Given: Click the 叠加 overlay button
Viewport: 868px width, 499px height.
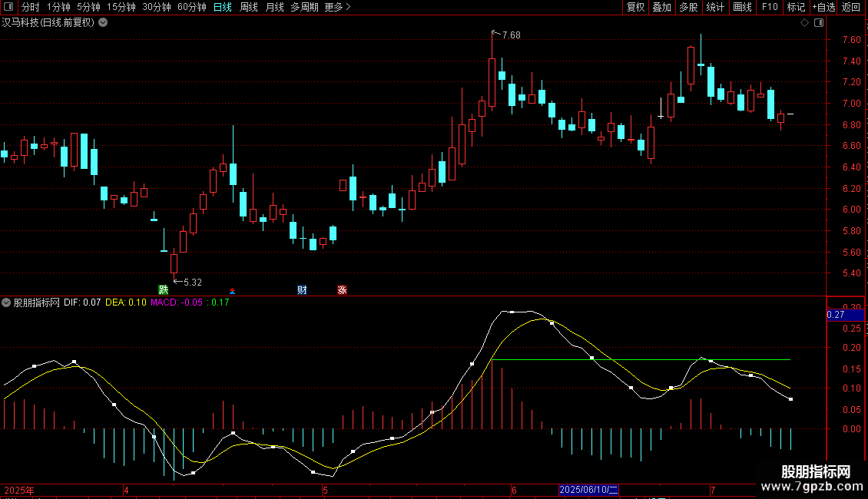Looking at the screenshot, I should pos(662,7).
